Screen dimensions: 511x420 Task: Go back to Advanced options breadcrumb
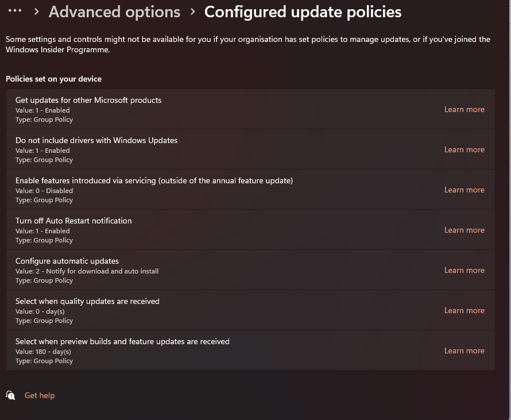[x=114, y=12]
